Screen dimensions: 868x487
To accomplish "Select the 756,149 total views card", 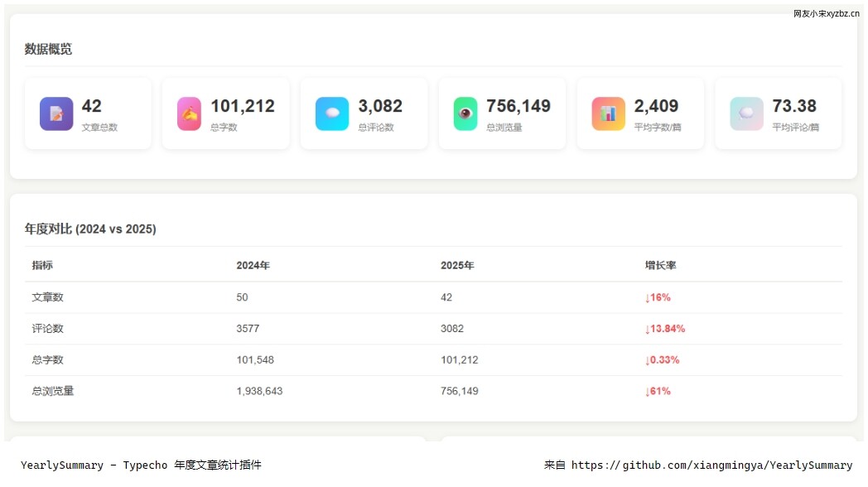I will (502, 113).
